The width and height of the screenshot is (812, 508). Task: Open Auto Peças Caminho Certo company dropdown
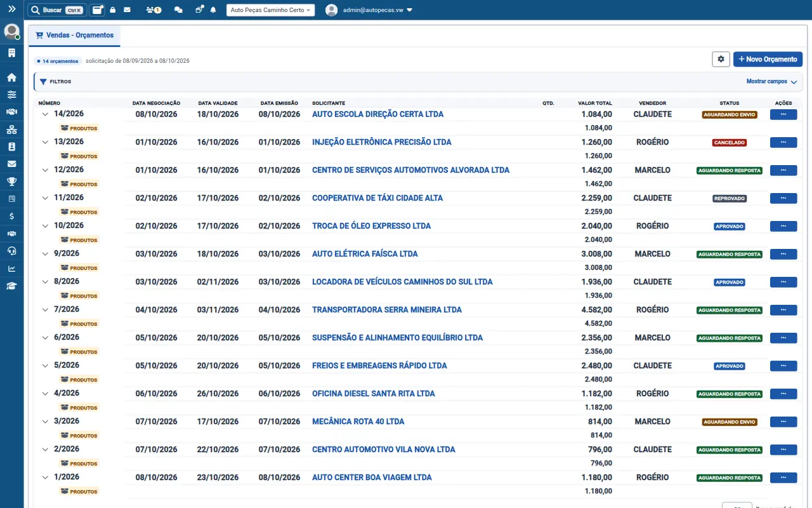point(270,10)
